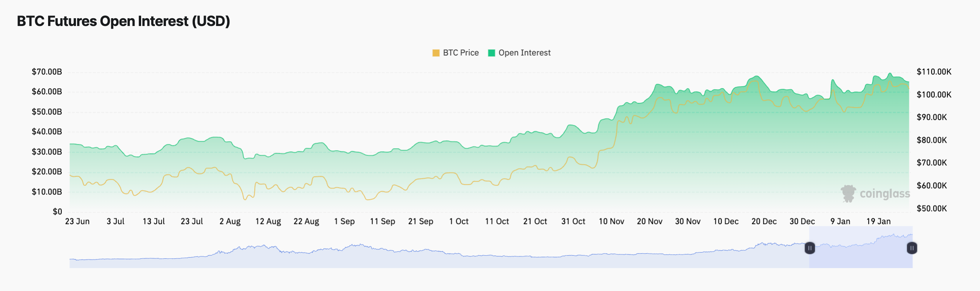Click the highlighted selection window in range navigator
This screenshot has height=291, width=980.
click(x=861, y=247)
